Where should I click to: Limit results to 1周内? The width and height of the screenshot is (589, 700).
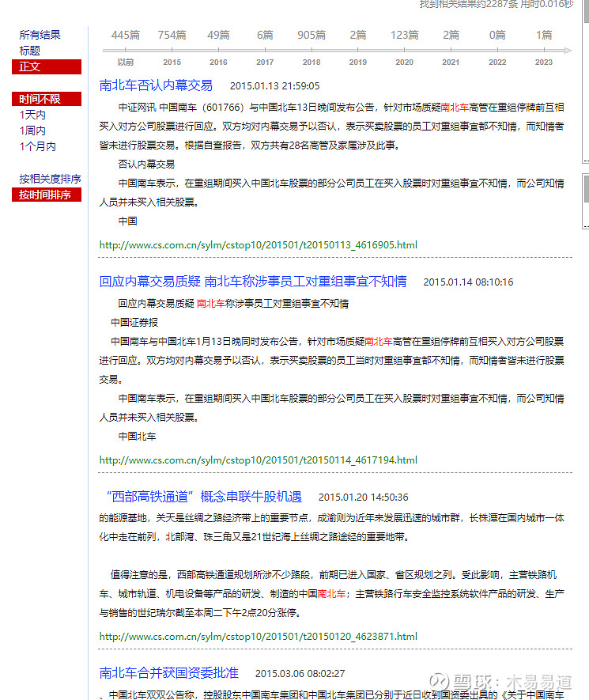(x=32, y=131)
